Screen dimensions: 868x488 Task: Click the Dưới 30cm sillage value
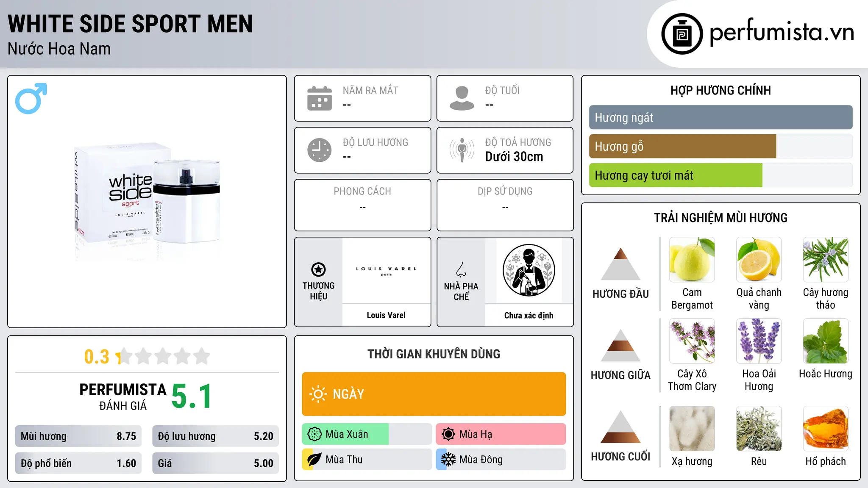514,157
